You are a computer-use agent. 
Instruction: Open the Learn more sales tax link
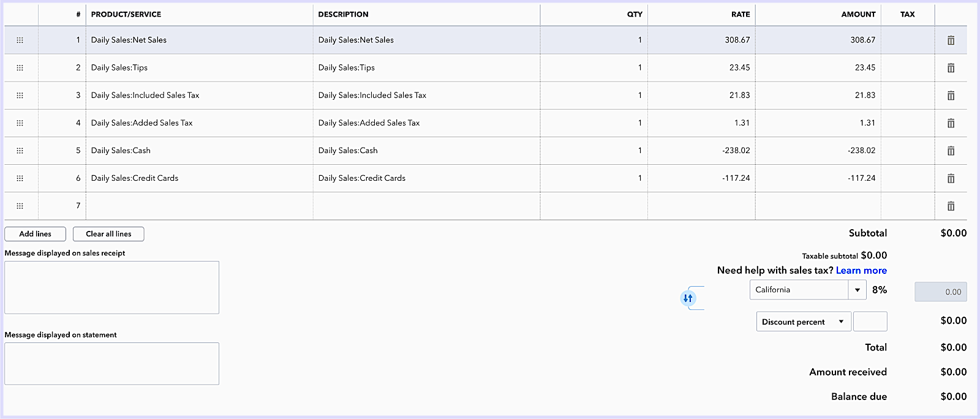click(x=861, y=270)
